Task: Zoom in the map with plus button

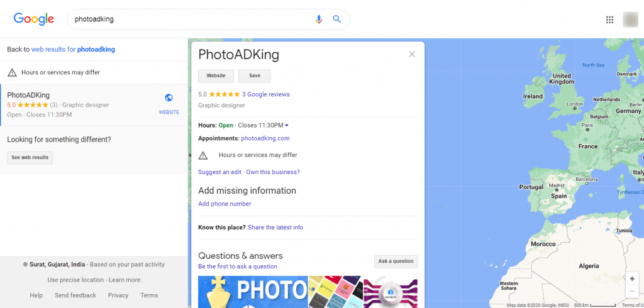Action: pos(632,279)
